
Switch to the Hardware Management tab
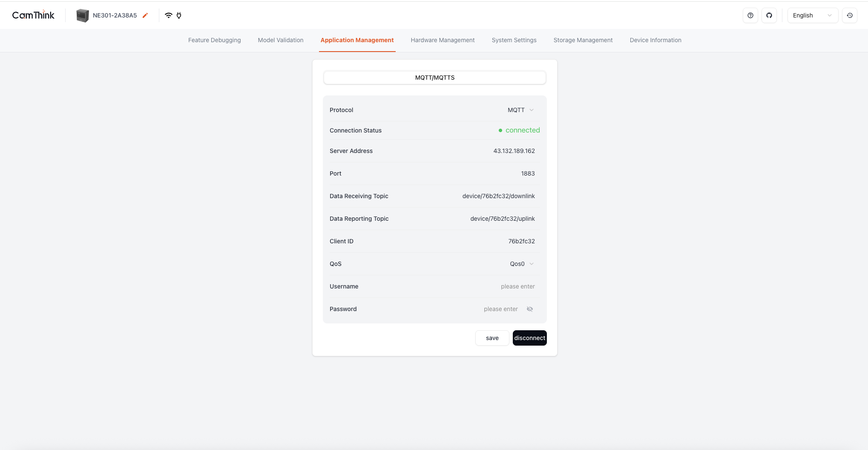pos(443,40)
